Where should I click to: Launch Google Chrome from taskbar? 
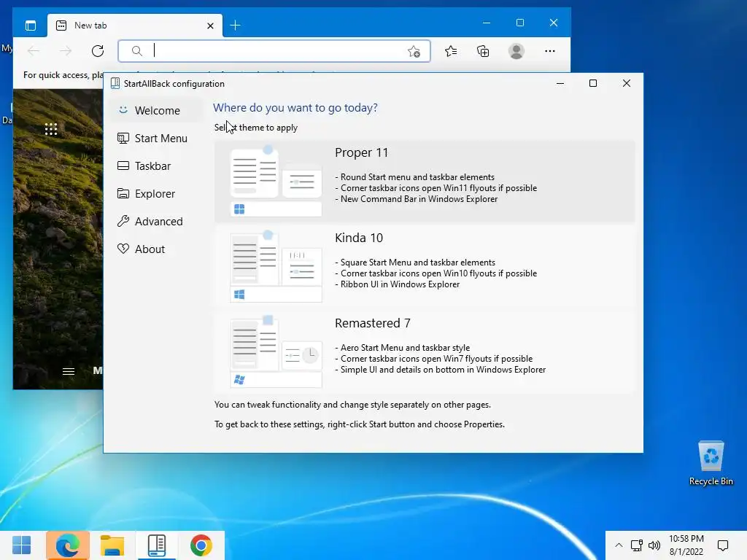point(201,545)
